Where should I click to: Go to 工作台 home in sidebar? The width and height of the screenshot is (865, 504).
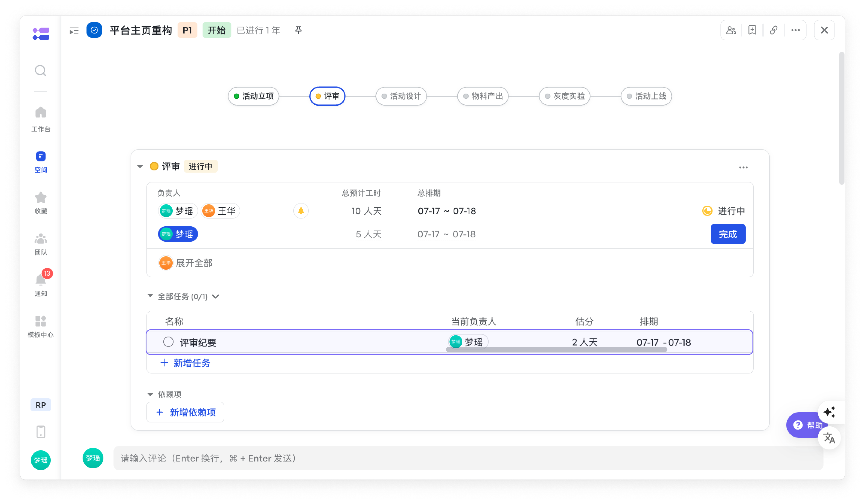pyautogui.click(x=41, y=119)
